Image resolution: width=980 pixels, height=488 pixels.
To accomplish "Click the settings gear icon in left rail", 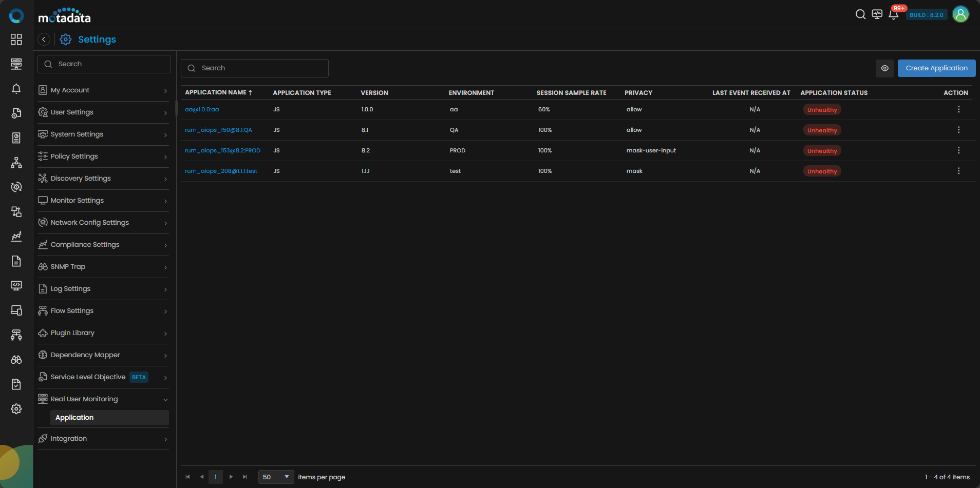I will pos(16,409).
